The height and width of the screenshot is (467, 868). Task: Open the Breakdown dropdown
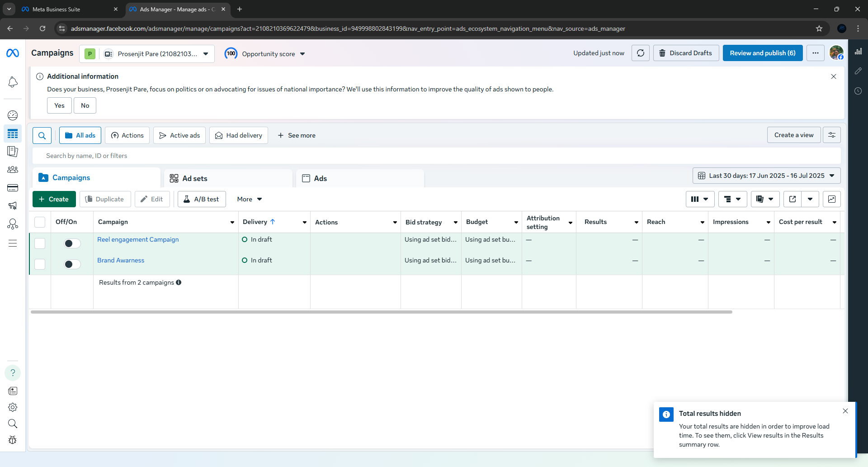[x=732, y=199]
